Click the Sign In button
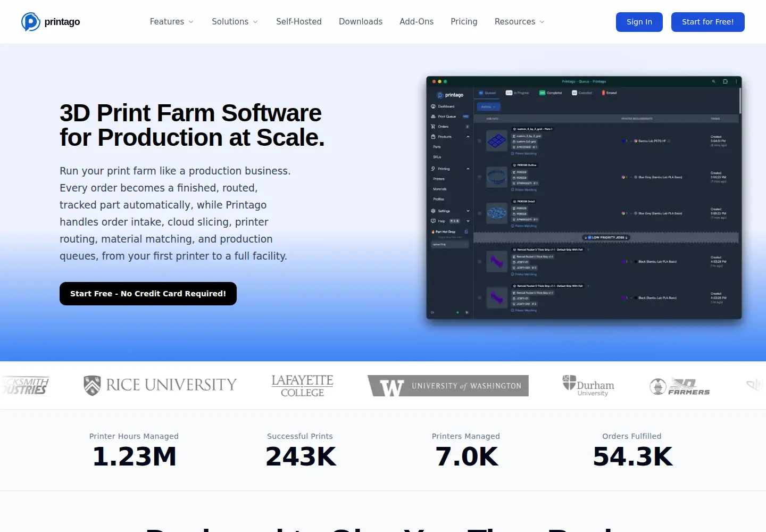Viewport: 766px width, 532px height. pyautogui.click(x=639, y=22)
